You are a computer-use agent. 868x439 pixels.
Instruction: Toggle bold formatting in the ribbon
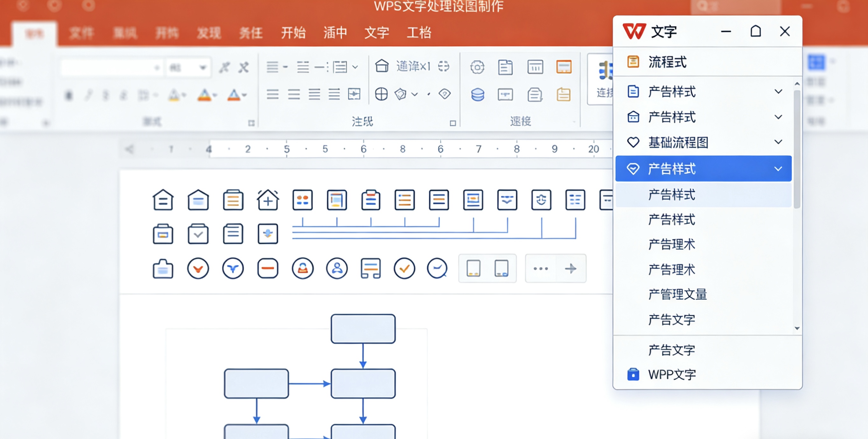click(x=69, y=95)
